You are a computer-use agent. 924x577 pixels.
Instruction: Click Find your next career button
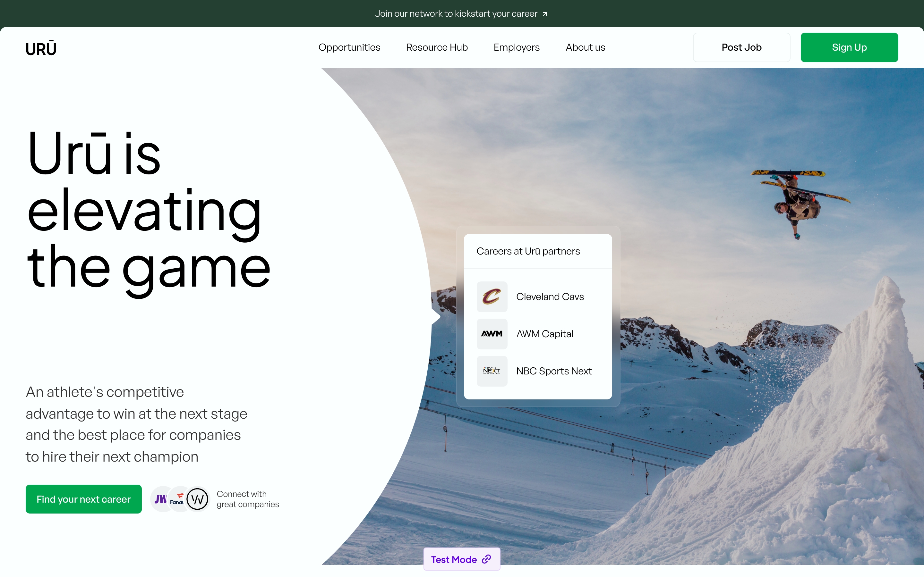pos(84,499)
